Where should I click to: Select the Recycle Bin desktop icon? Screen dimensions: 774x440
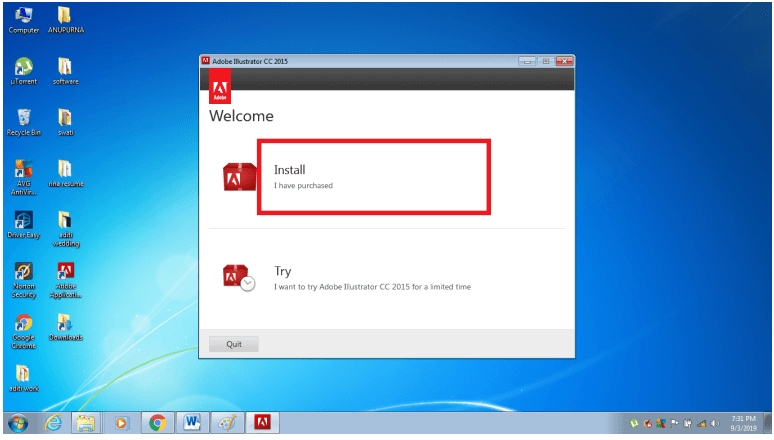(x=24, y=122)
